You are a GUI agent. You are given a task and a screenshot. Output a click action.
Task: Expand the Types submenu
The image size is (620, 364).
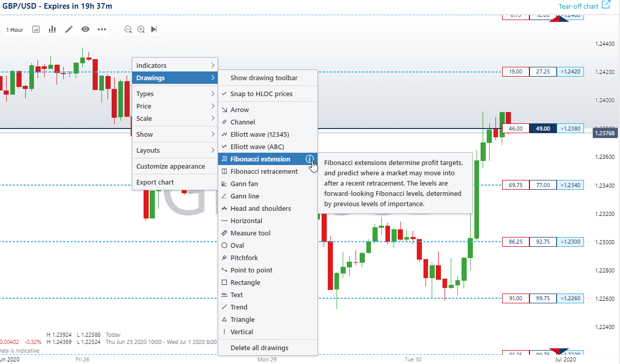tap(175, 94)
